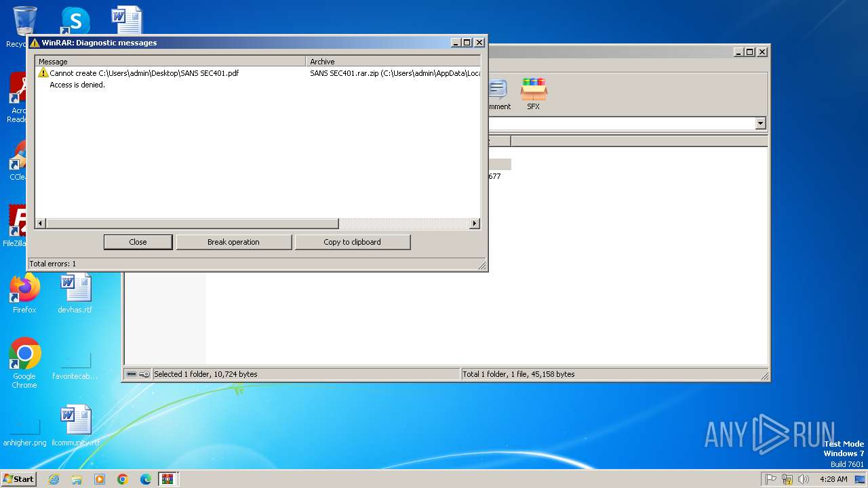This screenshot has width=868, height=488.
Task: Click the 4:28 AM clock
Action: pos(833,479)
